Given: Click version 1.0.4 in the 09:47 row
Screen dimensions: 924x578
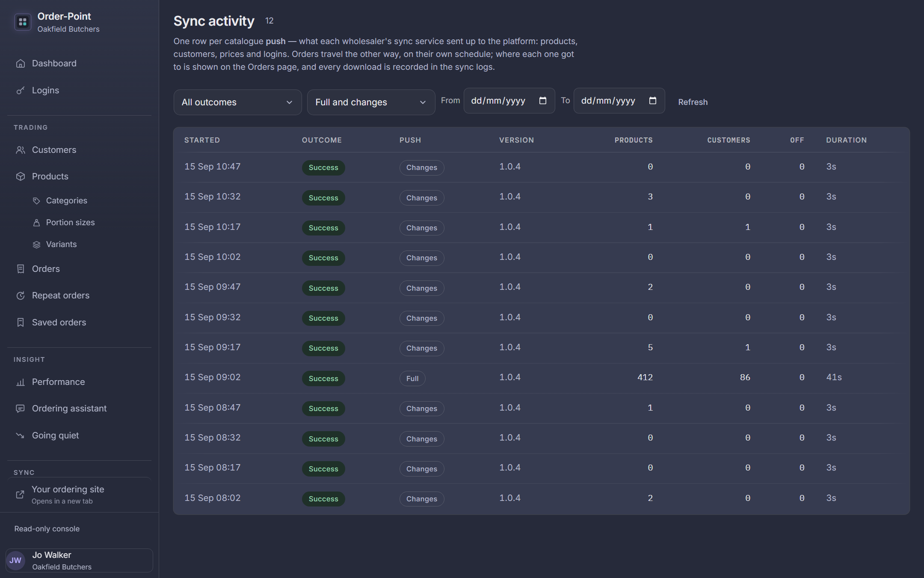Looking at the screenshot, I should tap(510, 287).
